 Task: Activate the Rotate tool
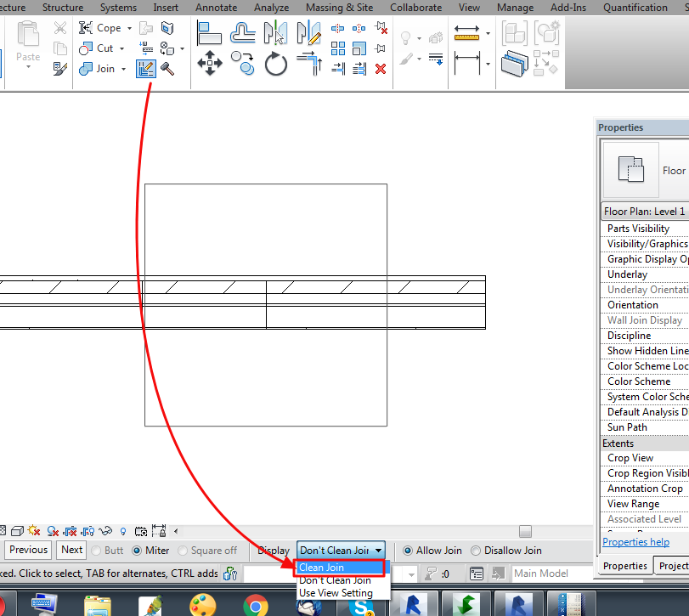coord(275,63)
